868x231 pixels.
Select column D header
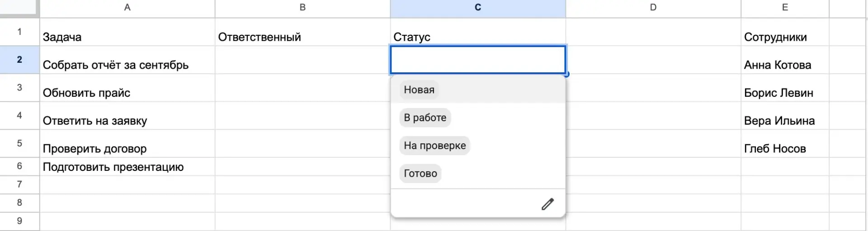(653, 8)
